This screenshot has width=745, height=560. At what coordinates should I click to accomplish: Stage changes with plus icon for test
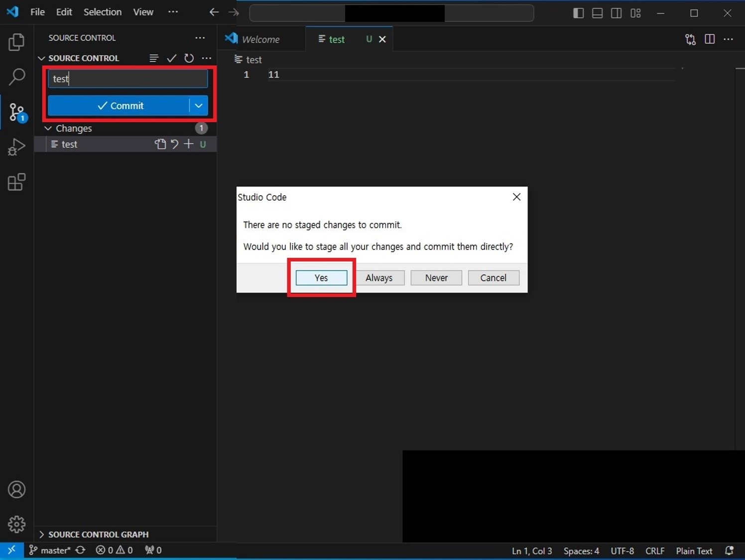click(189, 144)
